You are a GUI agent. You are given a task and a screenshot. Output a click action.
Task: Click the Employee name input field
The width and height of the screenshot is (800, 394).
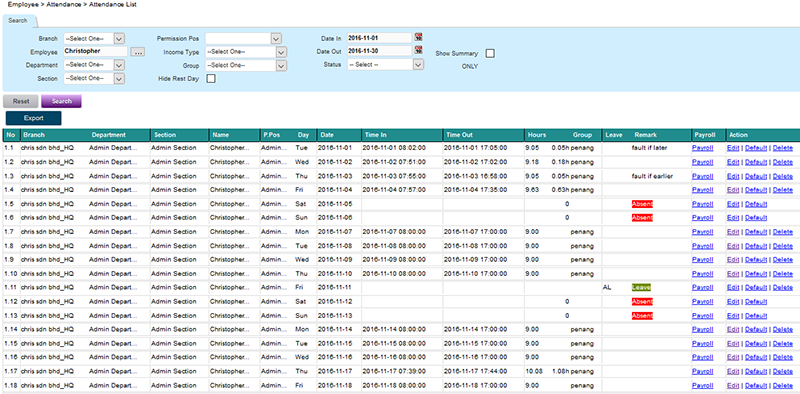coord(95,51)
